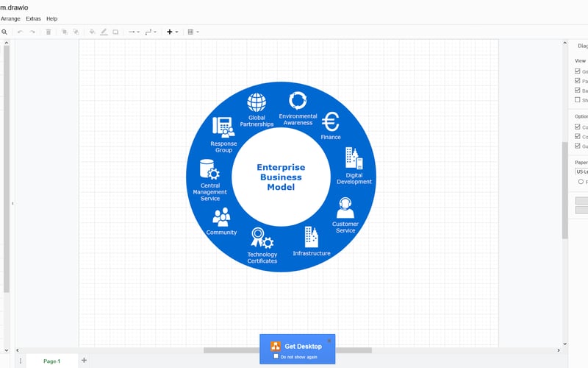
Task: Click the line color pencil icon
Action: [x=104, y=32]
